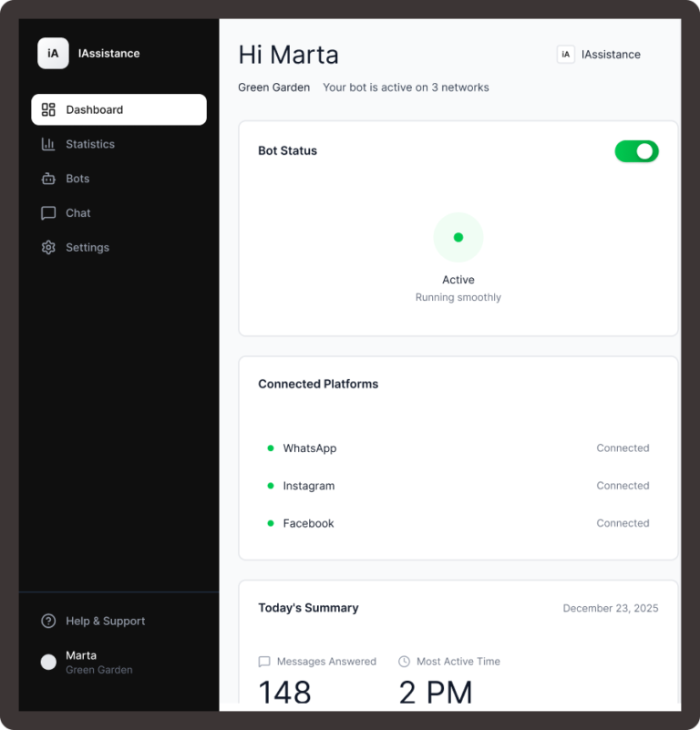
Task: Click the Settings gear icon
Action: 48,248
